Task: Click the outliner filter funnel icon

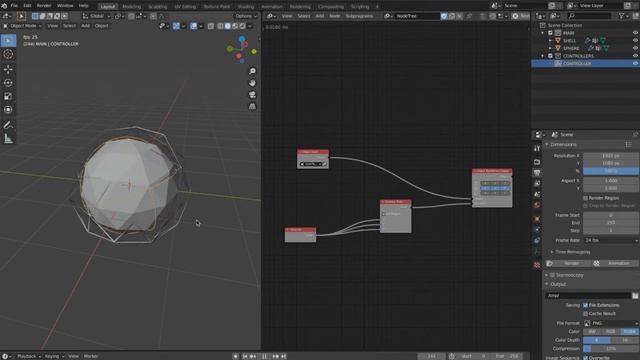Action: (x=621, y=16)
